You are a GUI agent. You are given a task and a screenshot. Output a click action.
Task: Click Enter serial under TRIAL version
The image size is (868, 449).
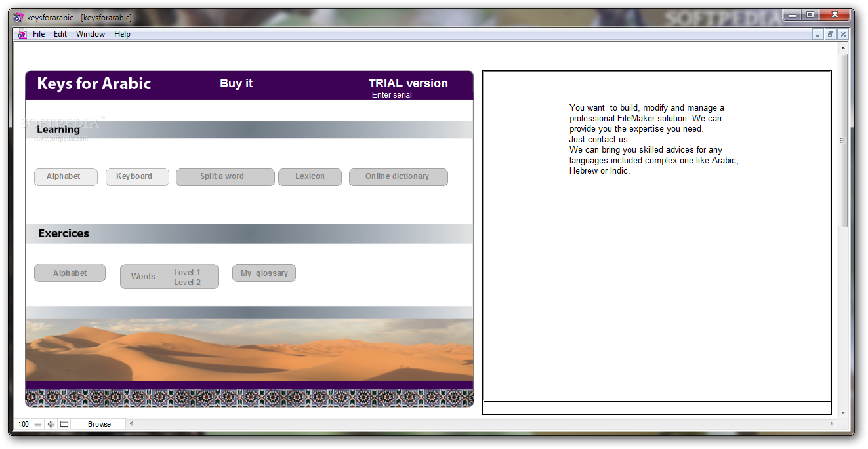click(x=392, y=95)
